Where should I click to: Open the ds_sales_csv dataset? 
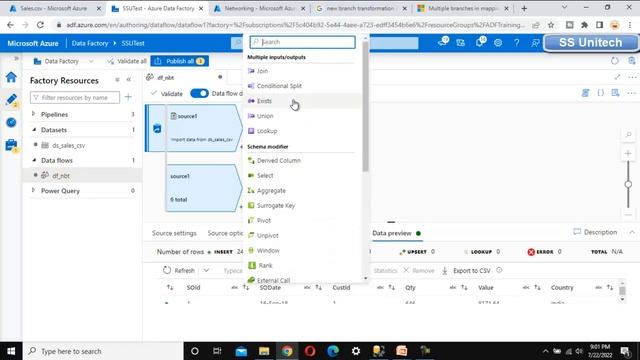click(x=68, y=145)
